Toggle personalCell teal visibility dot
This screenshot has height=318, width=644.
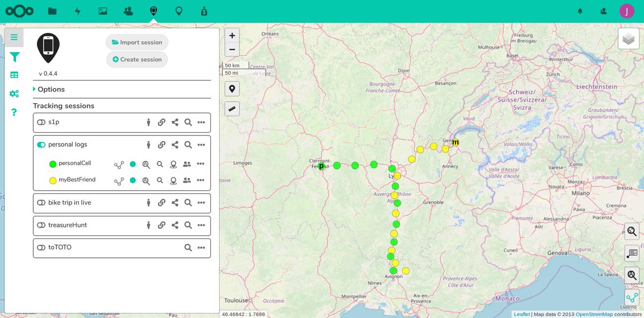click(x=133, y=164)
